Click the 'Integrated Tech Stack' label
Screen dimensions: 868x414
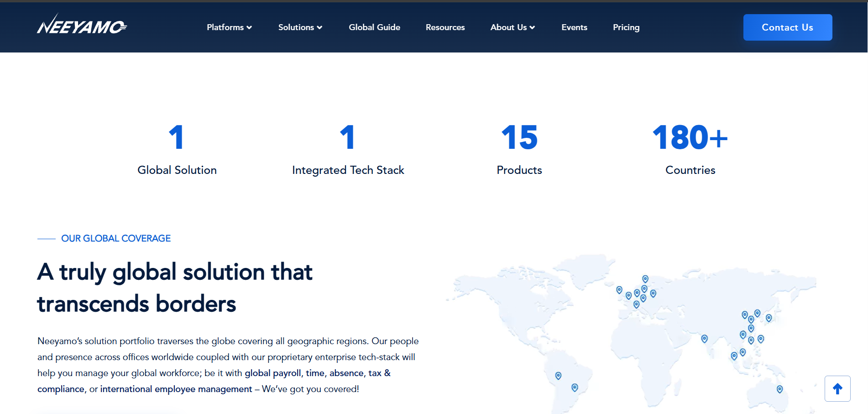click(x=348, y=170)
